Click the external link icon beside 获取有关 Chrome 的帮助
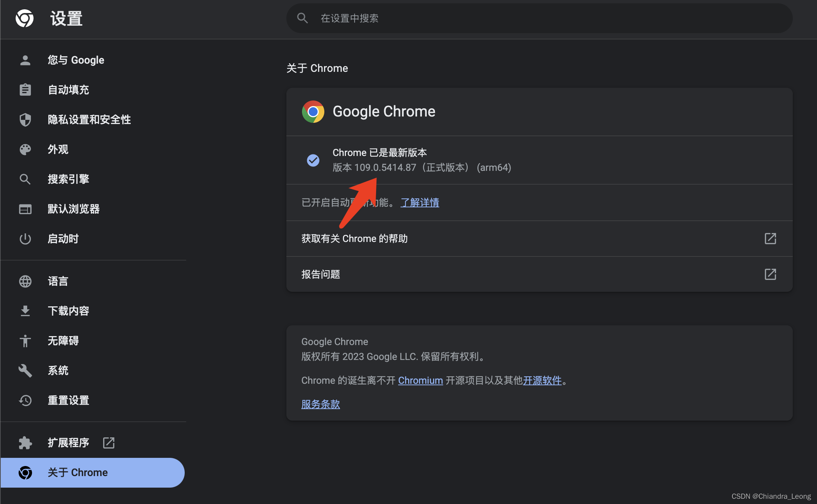 coord(770,239)
